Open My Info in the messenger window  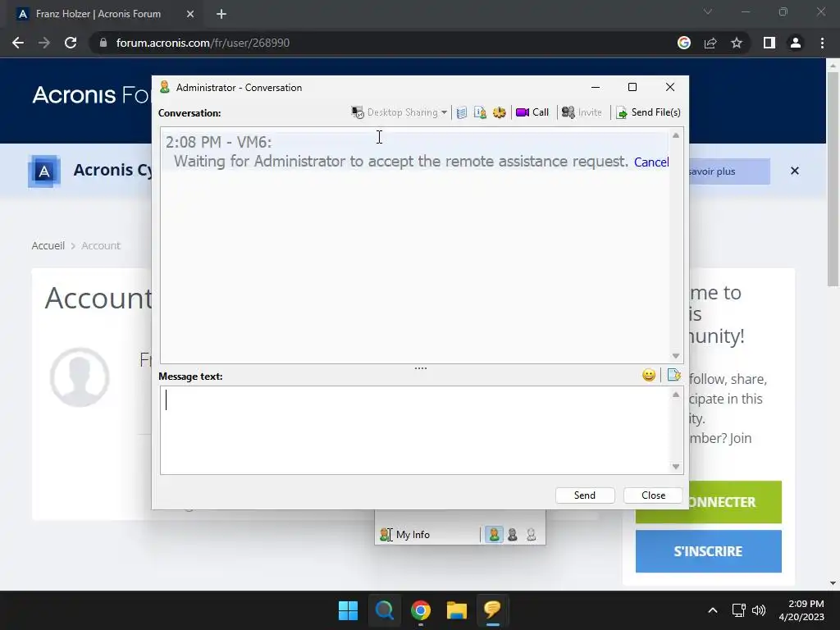pyautogui.click(x=405, y=535)
